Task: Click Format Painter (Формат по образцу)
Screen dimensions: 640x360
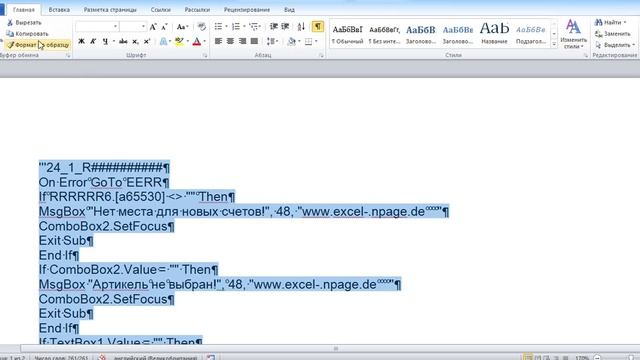Action: click(x=38, y=45)
